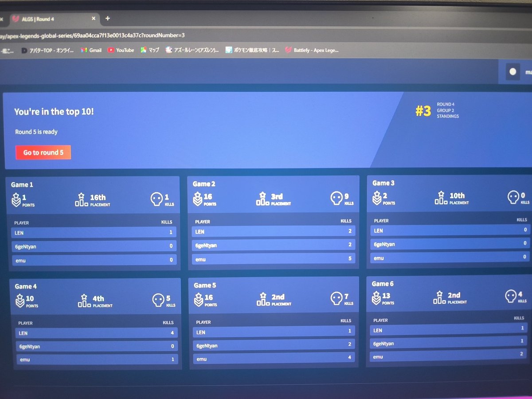Open the YouTube bookmark
The height and width of the screenshot is (399, 532).
(121, 50)
